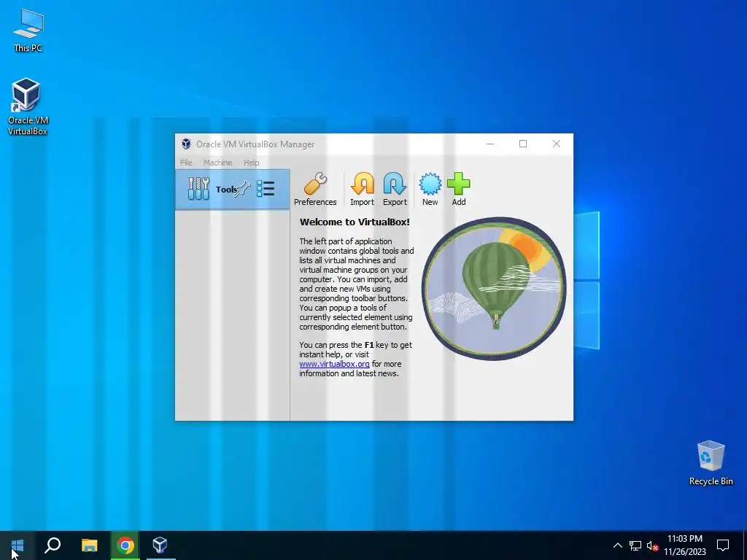Viewport: 747px width, 560px height.
Task: Switch to Chrome in the taskbar
Action: click(125, 545)
